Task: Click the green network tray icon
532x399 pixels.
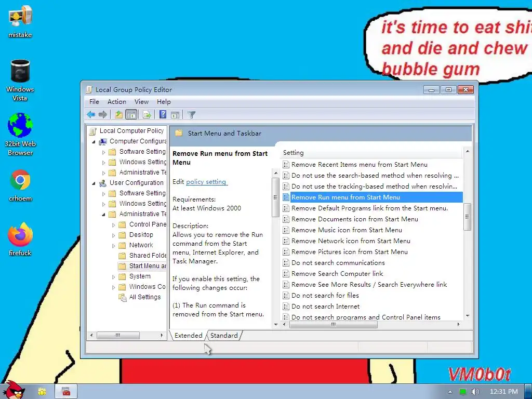Action: pyautogui.click(x=462, y=392)
